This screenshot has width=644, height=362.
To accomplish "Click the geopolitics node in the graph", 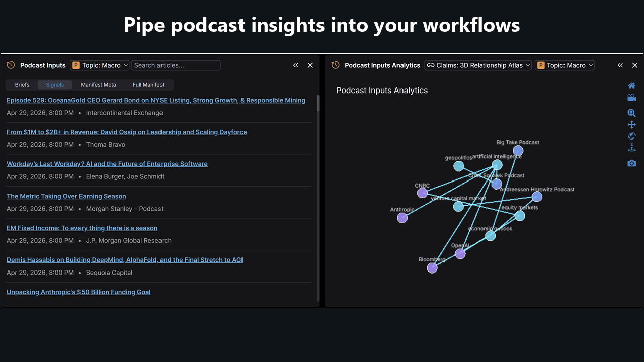I will point(459,166).
